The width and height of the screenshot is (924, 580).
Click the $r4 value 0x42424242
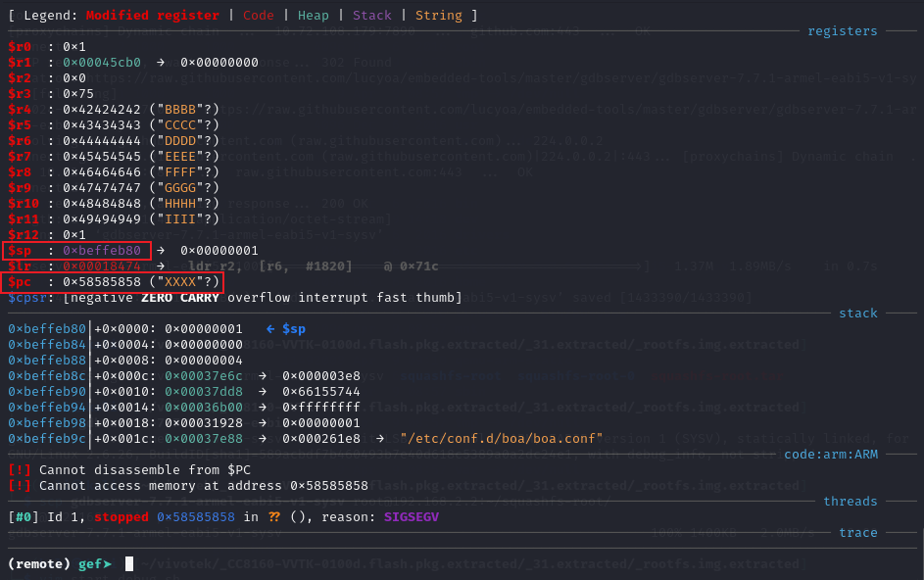(102, 110)
